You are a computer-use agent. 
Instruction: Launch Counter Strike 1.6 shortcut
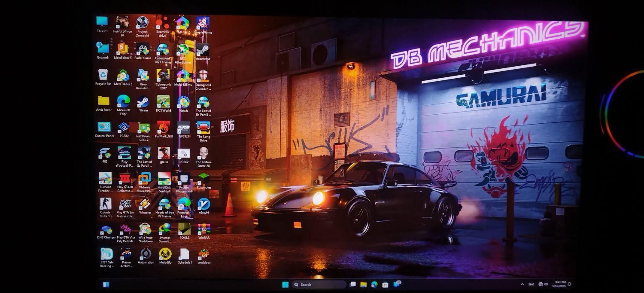pos(106,208)
